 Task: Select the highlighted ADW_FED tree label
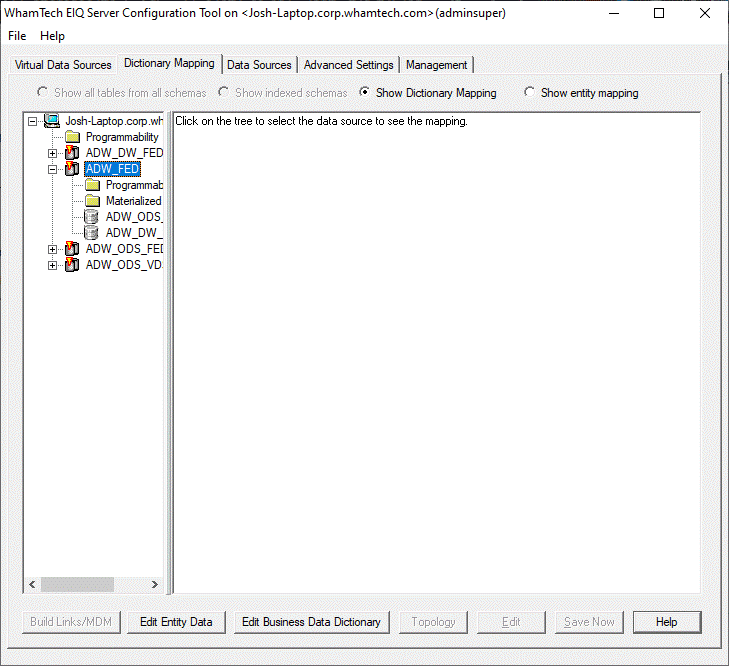coord(113,169)
